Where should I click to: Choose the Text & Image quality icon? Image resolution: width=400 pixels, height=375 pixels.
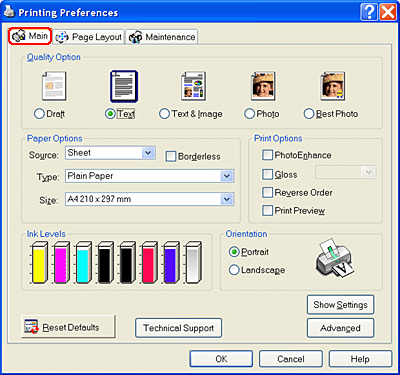193,86
